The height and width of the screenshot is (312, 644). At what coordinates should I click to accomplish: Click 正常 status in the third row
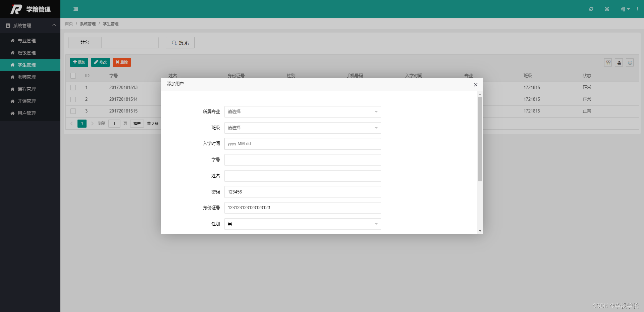(587, 111)
